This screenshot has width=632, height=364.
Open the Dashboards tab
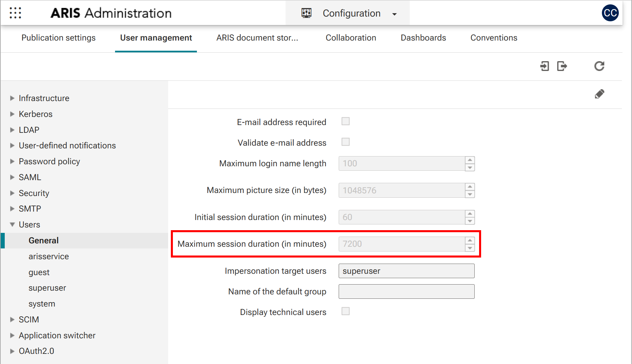pyautogui.click(x=423, y=38)
